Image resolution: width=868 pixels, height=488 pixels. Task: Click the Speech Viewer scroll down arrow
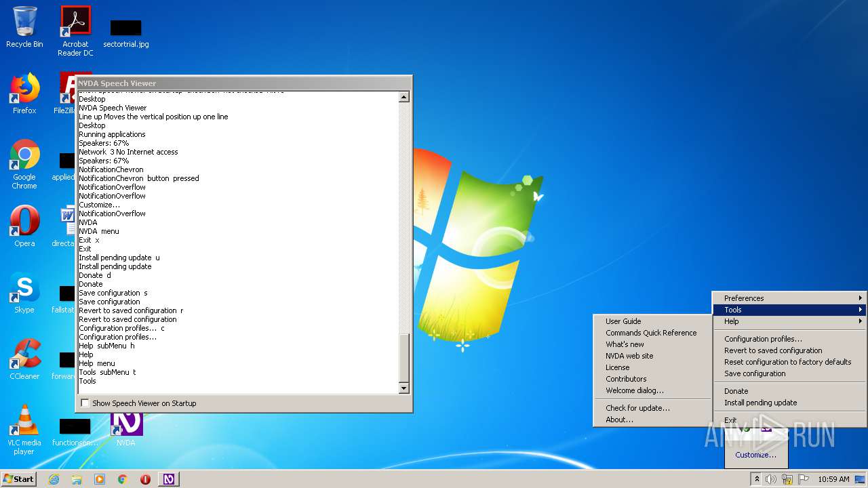click(404, 388)
